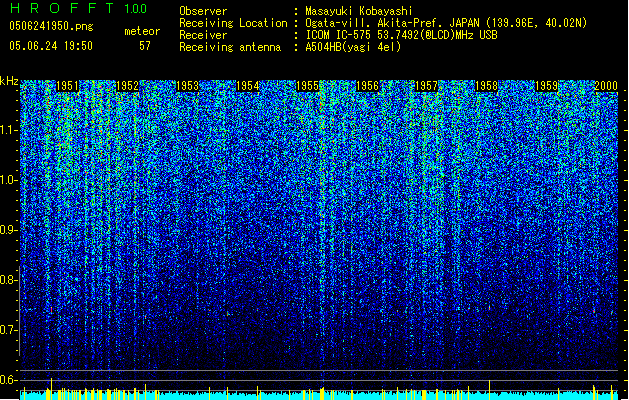Click the Receiving Location label
This screenshot has width=629, height=400.
(x=233, y=23)
